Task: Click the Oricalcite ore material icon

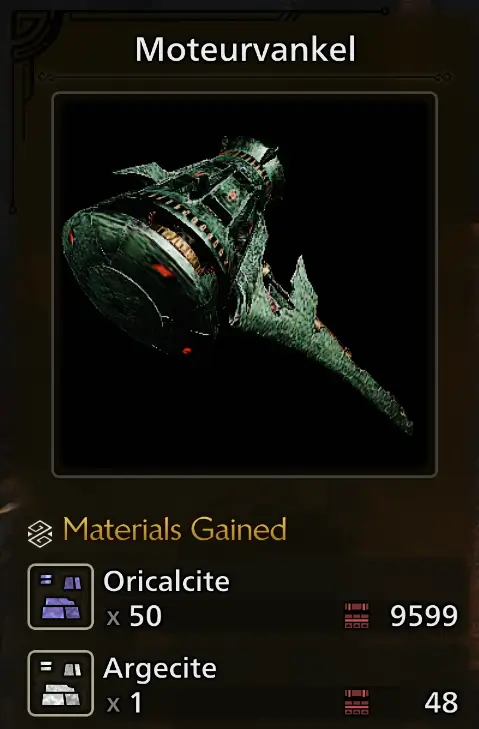Action: 60,596
